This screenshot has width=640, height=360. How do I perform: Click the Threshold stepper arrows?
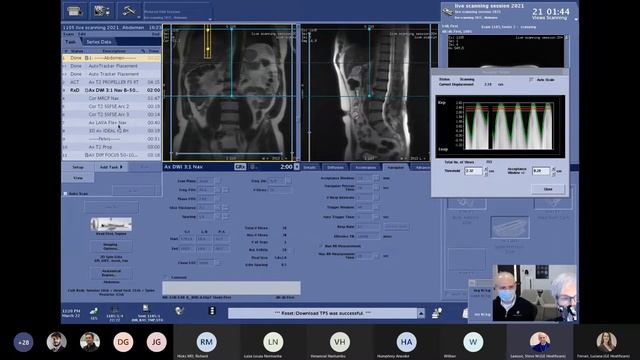tap(486, 171)
